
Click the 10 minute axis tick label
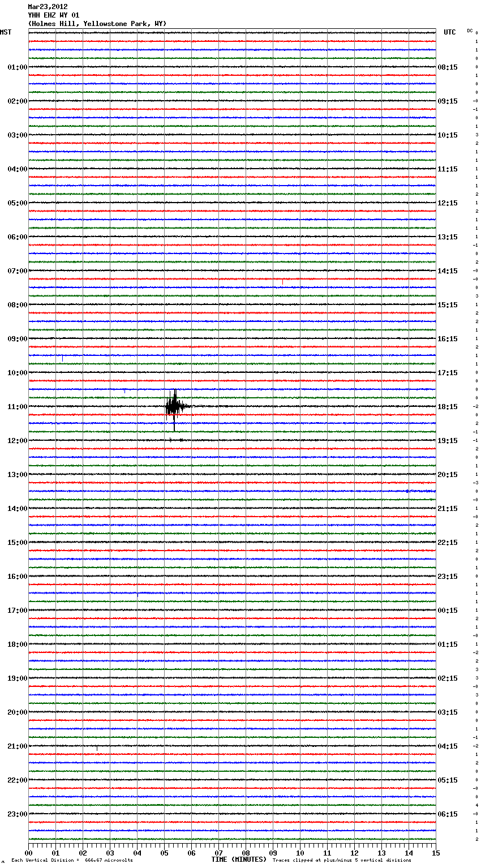(300, 853)
